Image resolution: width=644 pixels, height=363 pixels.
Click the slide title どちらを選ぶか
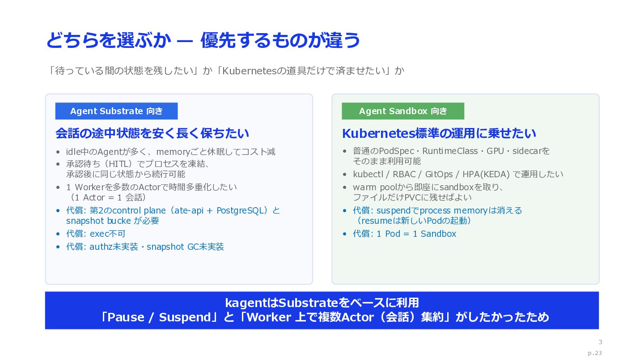[108, 41]
